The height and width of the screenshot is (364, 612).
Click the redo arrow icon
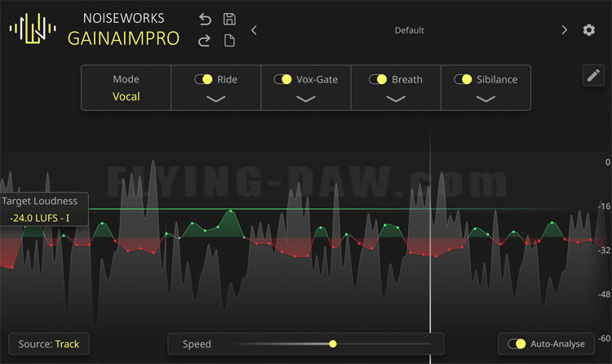(x=204, y=41)
